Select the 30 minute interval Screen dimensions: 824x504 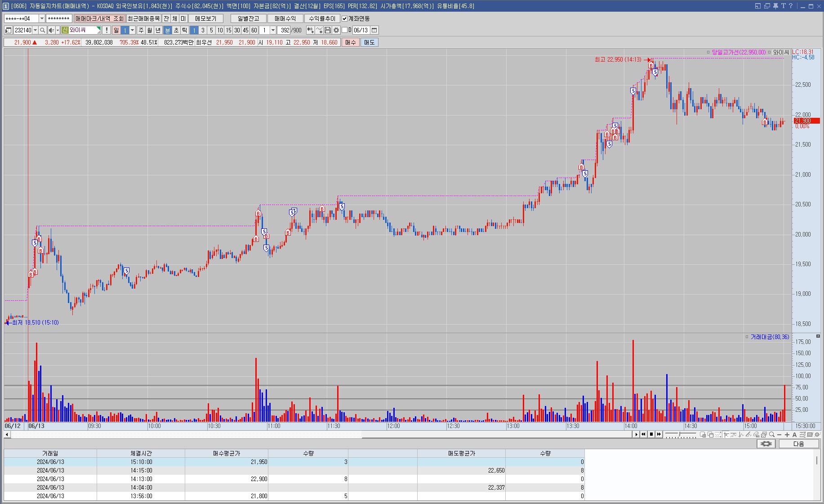(237, 30)
